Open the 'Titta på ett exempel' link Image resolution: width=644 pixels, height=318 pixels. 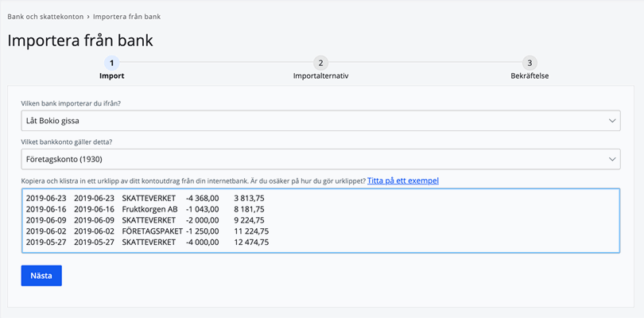coord(402,180)
